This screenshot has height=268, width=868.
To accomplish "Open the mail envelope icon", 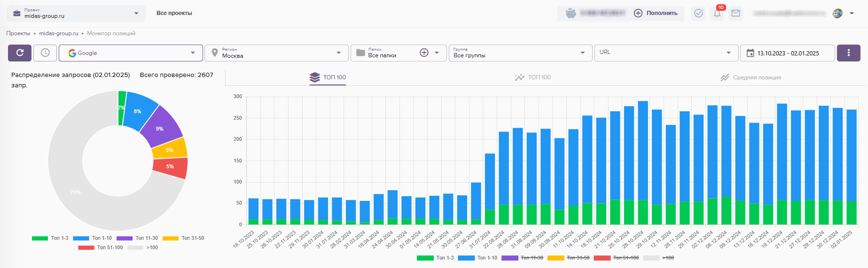I will [x=736, y=14].
